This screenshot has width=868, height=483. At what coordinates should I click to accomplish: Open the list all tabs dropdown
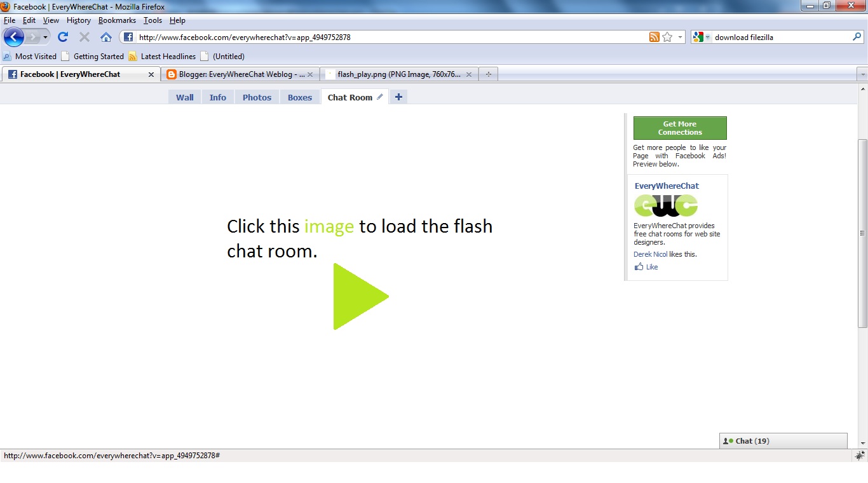point(862,74)
